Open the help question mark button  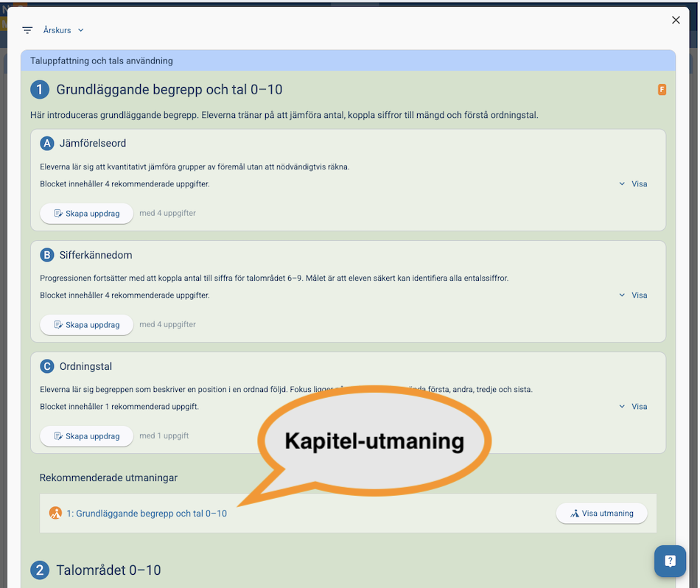pos(670,561)
